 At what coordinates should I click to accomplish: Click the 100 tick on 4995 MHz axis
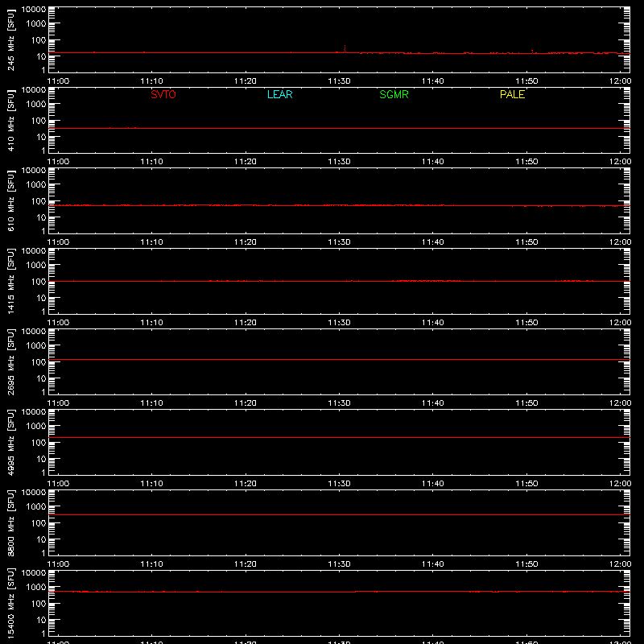[x=39, y=443]
